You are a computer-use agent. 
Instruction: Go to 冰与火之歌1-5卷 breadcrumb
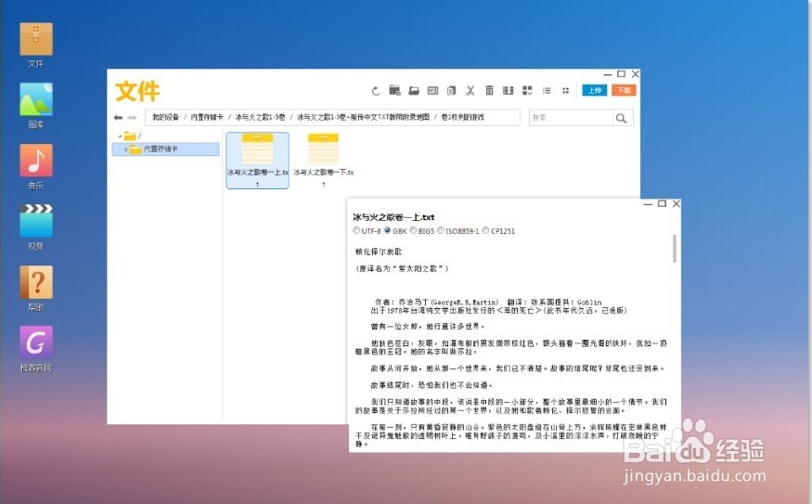(x=260, y=118)
